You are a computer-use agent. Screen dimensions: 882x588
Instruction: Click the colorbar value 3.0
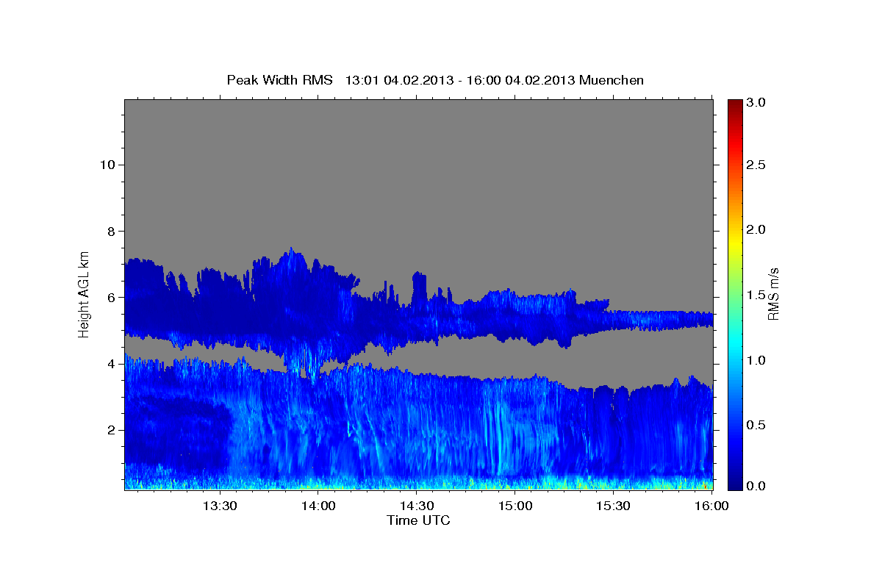[x=756, y=102]
